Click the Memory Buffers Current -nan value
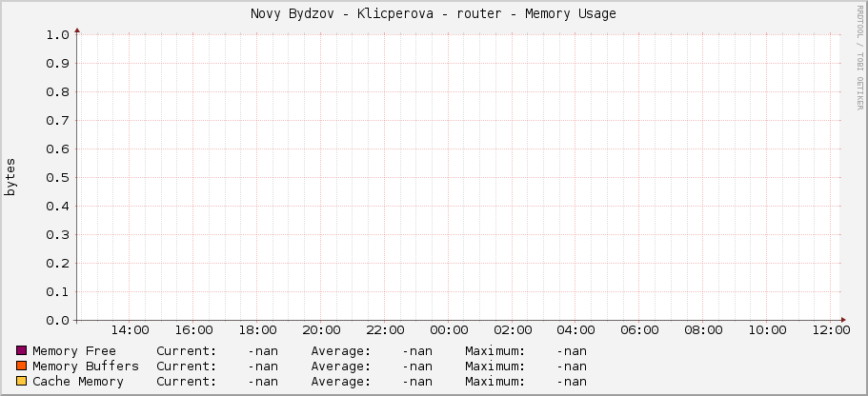Image resolution: width=868 pixels, height=396 pixels. click(x=263, y=366)
